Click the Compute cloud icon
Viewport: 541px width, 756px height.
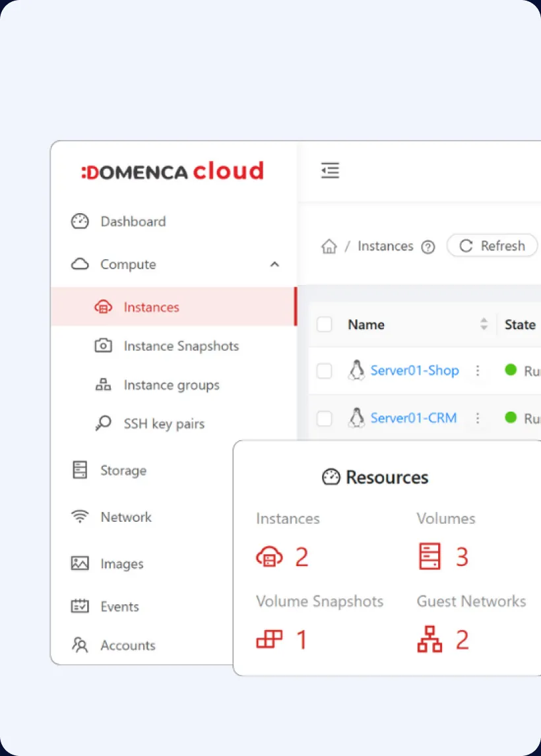point(80,265)
